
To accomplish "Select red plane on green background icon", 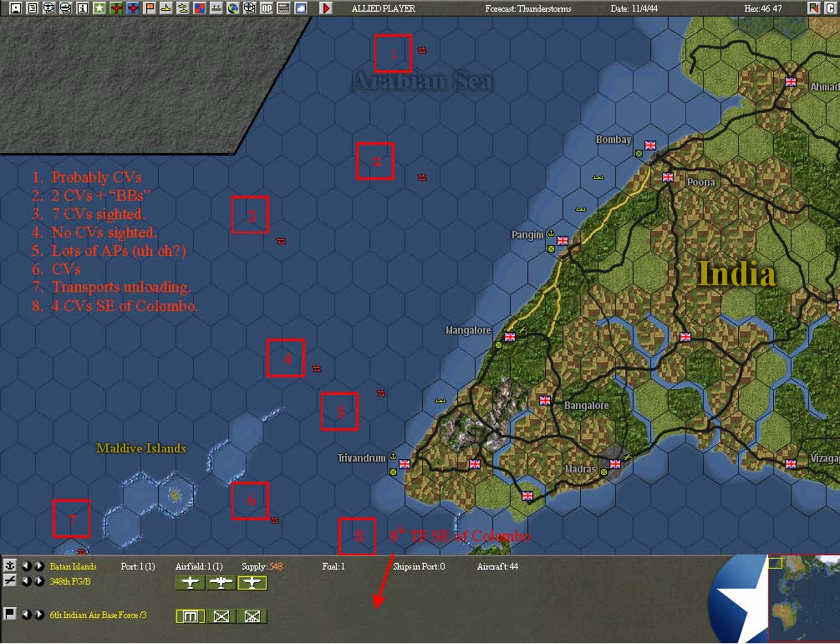I will 115,8.
